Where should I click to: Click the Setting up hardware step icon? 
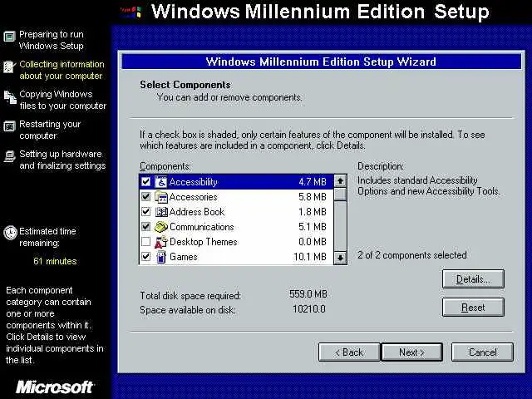(x=10, y=156)
